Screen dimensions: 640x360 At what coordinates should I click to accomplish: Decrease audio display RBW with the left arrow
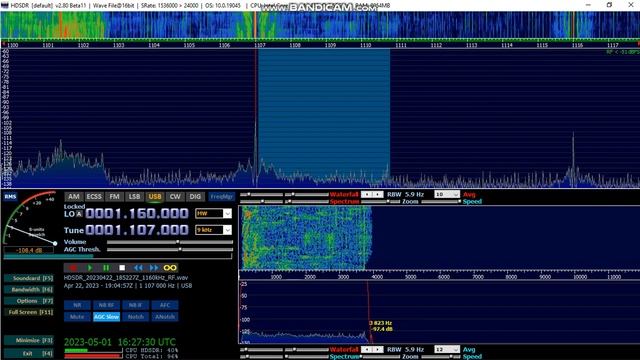pos(367,349)
